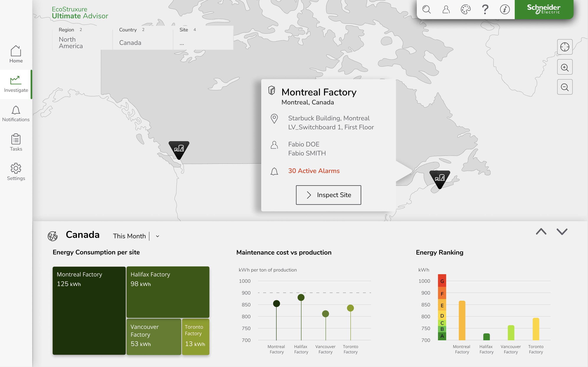This screenshot has height=367, width=588.
Task: Click the Canada panel title
Action: pos(82,235)
